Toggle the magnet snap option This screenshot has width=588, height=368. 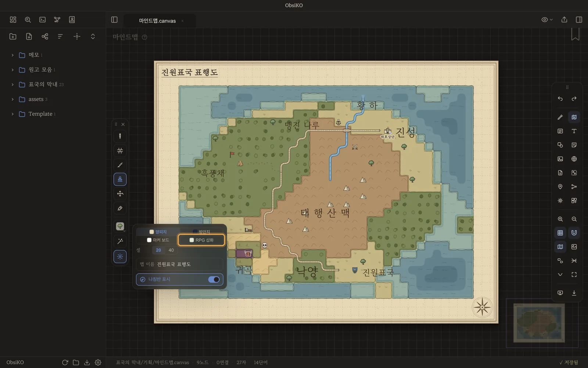574,233
